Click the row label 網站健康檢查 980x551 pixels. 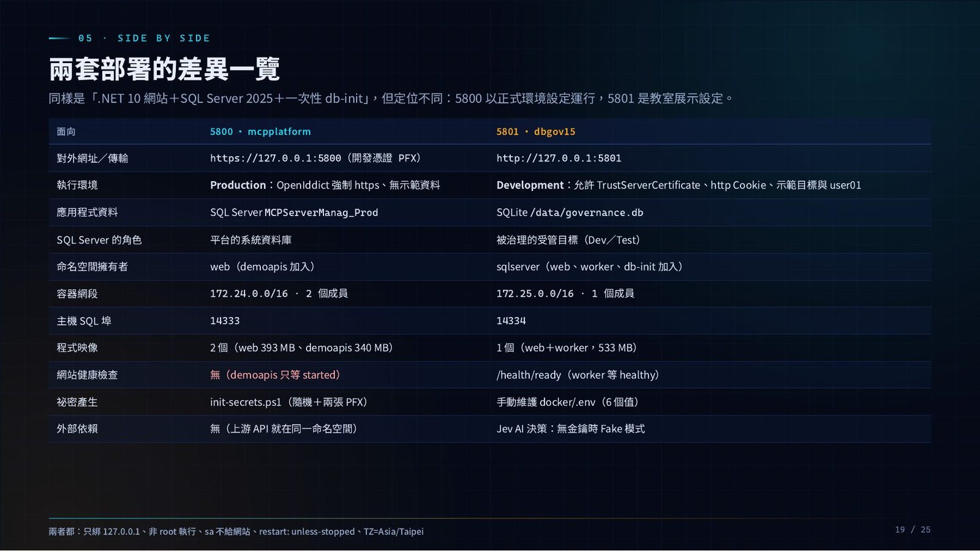(87, 375)
